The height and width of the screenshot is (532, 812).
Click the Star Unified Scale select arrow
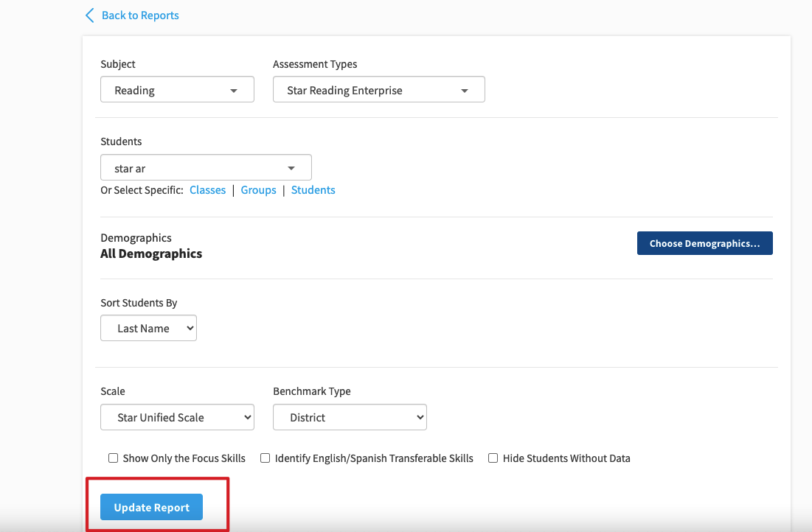pyautogui.click(x=247, y=417)
